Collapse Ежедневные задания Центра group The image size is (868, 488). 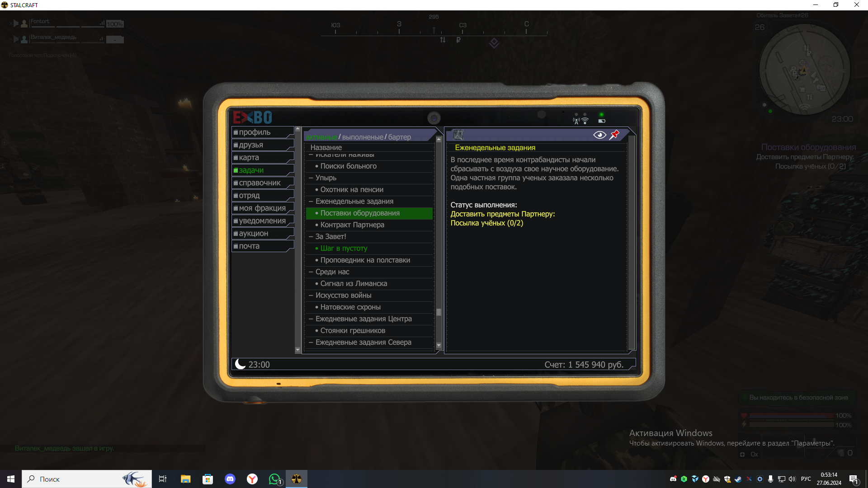311,319
